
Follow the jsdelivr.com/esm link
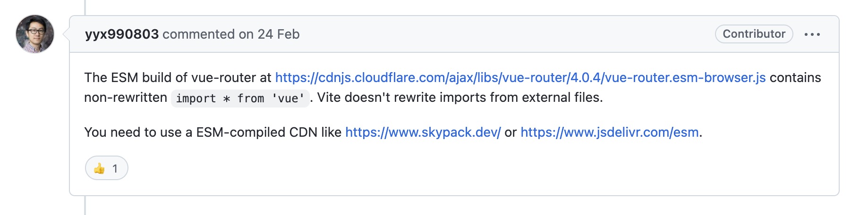pyautogui.click(x=609, y=132)
